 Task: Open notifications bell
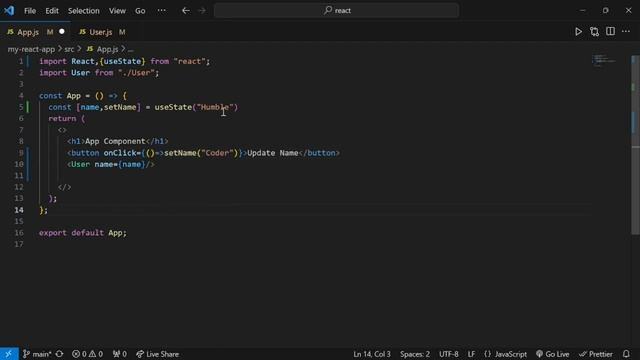click(x=626, y=354)
